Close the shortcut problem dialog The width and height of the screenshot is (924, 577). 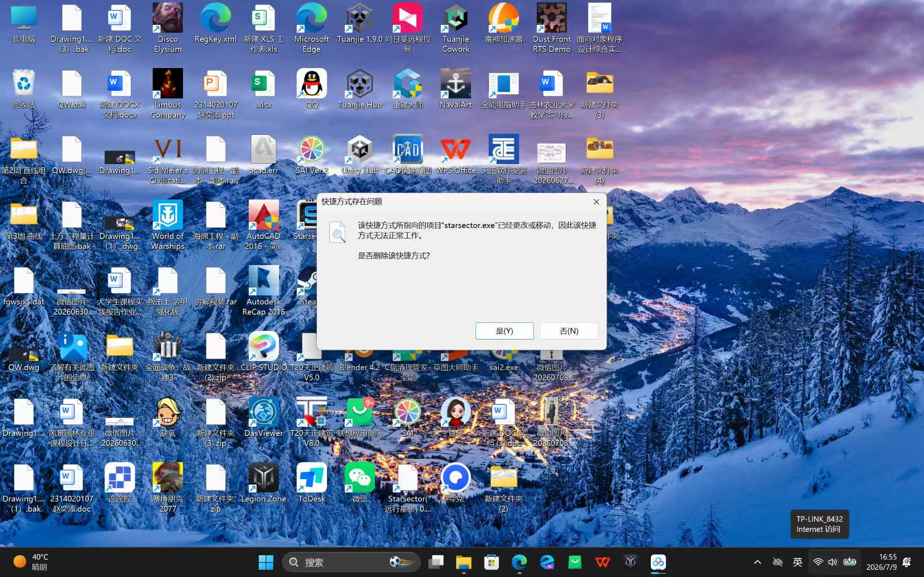click(x=596, y=201)
